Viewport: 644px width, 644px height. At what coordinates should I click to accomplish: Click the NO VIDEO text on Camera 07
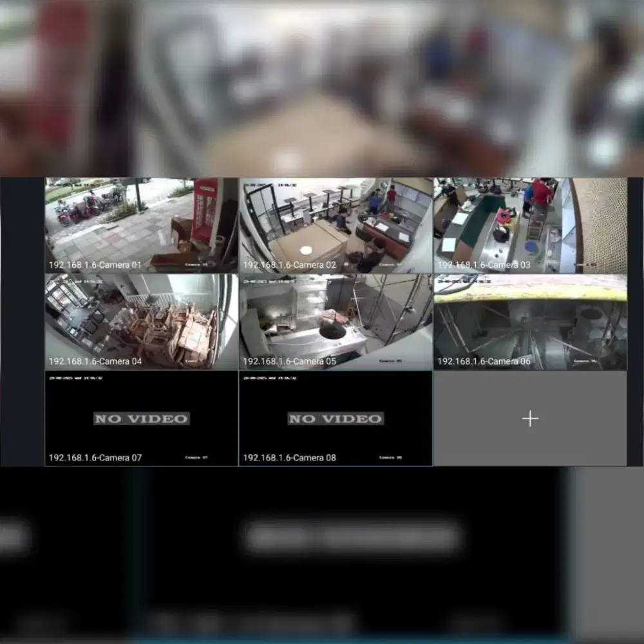pyautogui.click(x=141, y=418)
